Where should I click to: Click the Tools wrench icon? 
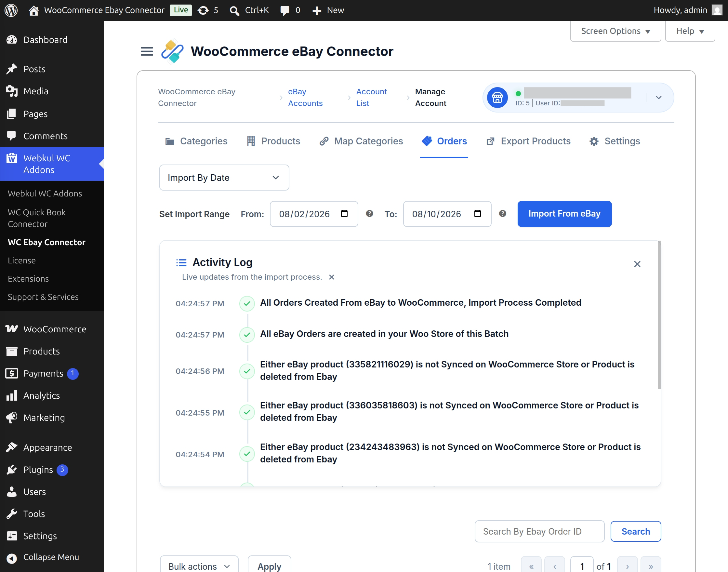[x=12, y=514]
